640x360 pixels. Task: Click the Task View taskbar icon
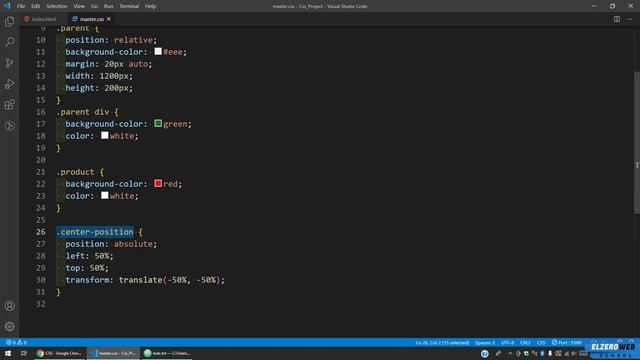pyautogui.click(x=24, y=353)
